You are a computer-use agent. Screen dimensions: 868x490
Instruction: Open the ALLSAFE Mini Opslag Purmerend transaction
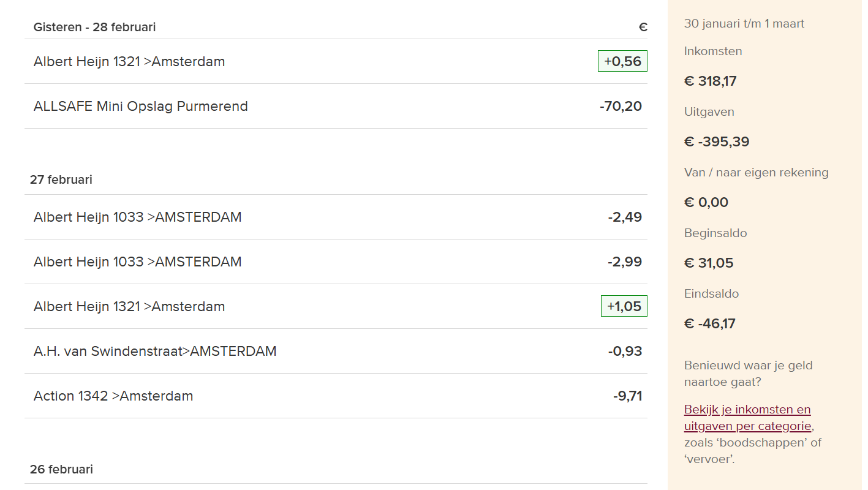(141, 107)
